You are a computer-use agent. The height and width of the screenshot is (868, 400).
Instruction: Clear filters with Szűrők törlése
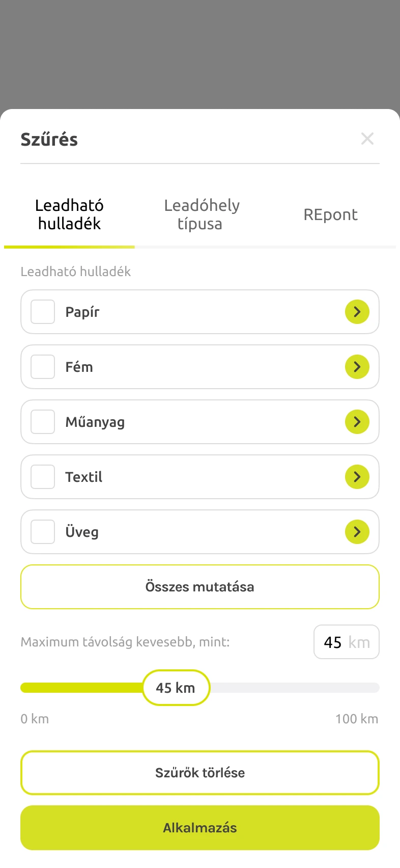200,773
